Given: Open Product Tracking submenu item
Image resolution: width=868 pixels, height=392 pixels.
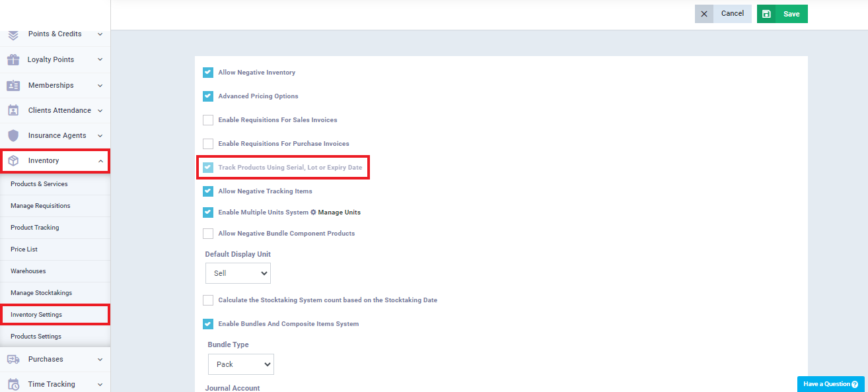Looking at the screenshot, I should [55, 228].
